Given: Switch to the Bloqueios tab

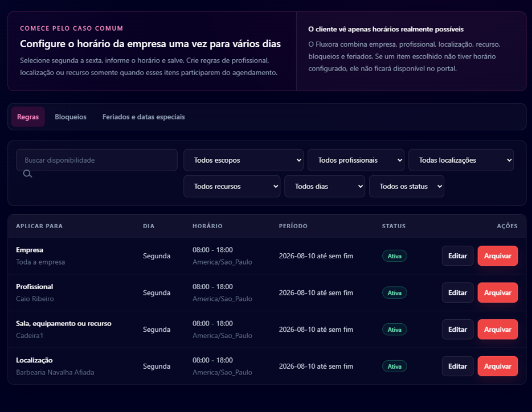Looking at the screenshot, I should click(71, 117).
